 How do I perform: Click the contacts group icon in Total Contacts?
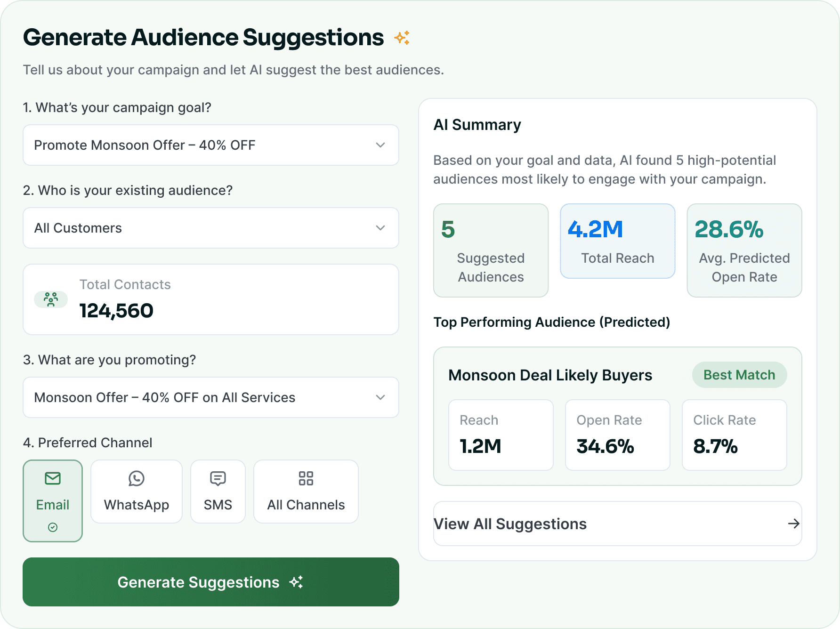[51, 299]
